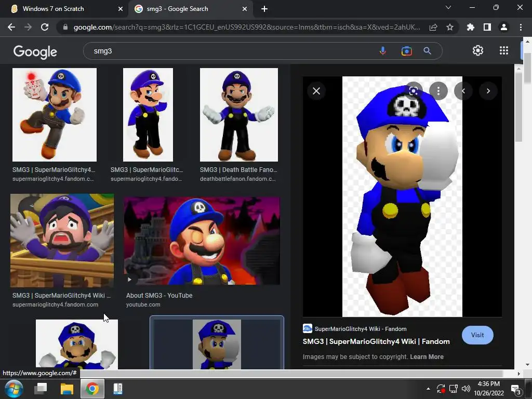Open Death Battle Fanon SMG3 thumbnail

(239, 115)
